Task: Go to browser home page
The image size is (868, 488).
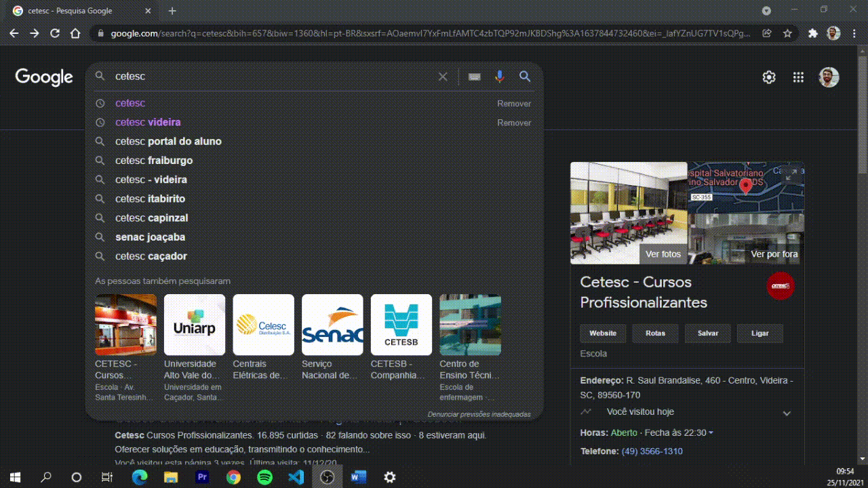Action: [x=75, y=33]
